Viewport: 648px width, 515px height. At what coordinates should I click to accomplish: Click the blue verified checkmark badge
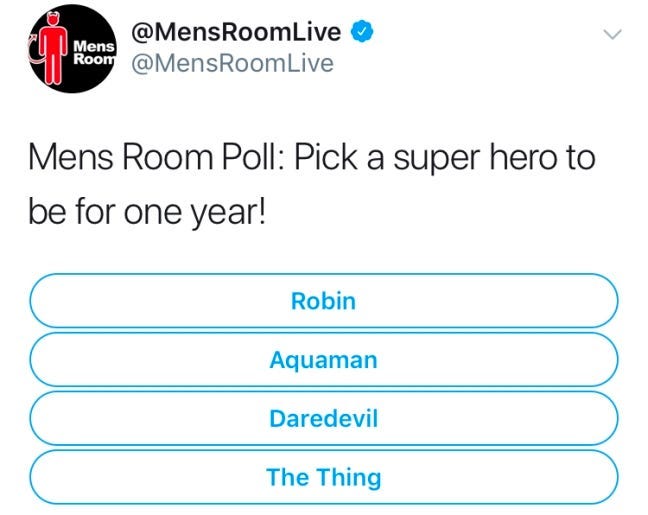pos(361,32)
